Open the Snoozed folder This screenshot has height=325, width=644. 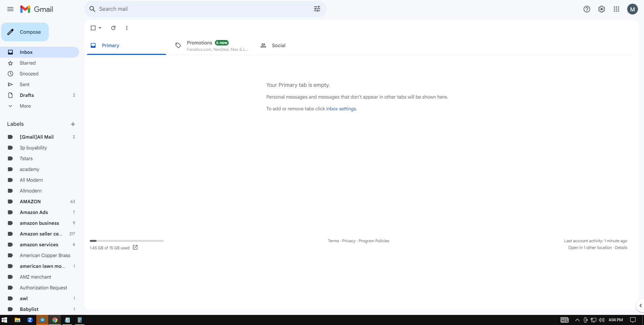39,74
